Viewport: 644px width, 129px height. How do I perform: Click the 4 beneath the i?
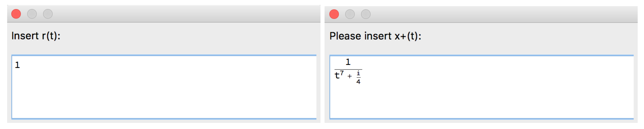tap(358, 82)
